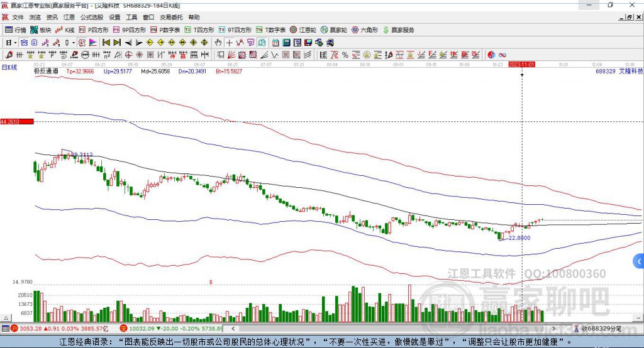Select the red pencil drawing tool
Screen dimensions: 644x348
click(8, 55)
